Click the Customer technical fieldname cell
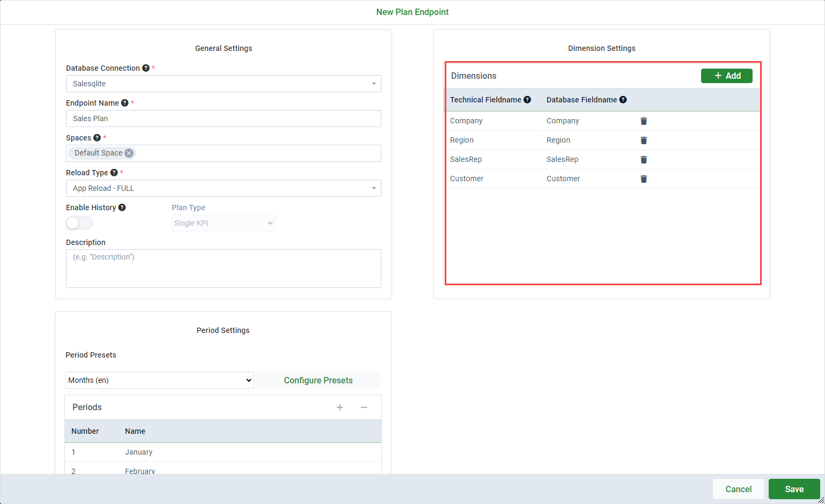 pyautogui.click(x=467, y=179)
